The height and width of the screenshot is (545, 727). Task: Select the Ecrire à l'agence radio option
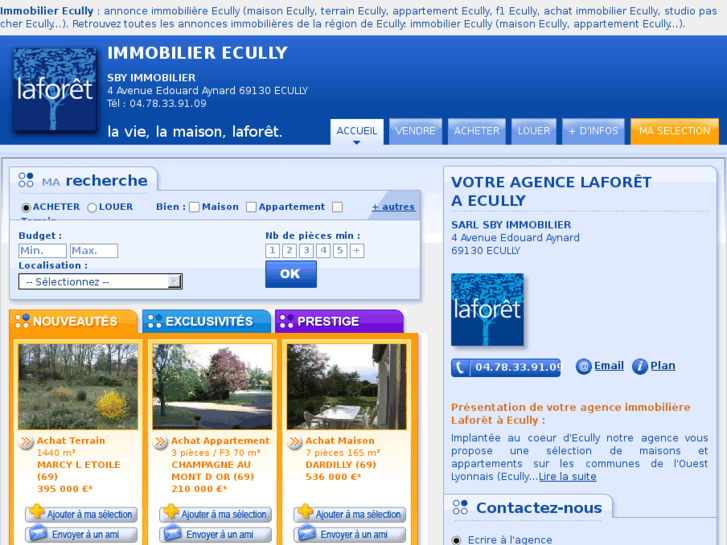pos(457,540)
